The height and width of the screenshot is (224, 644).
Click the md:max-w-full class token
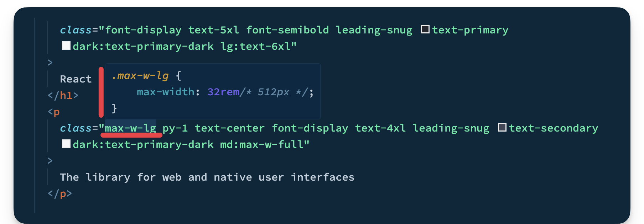coord(263,145)
